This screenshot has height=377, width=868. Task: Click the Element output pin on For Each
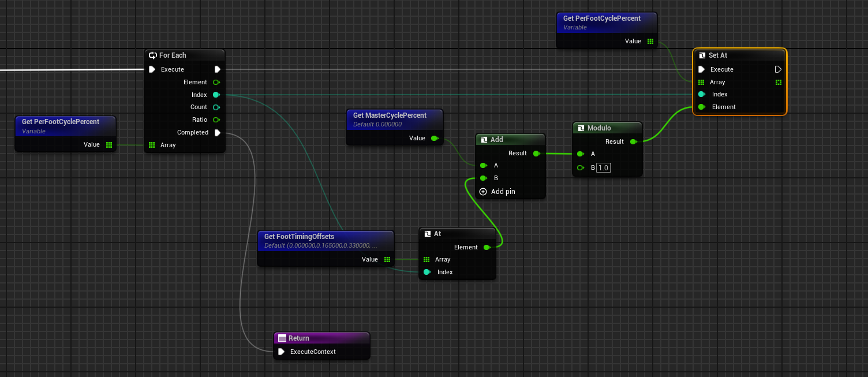pyautogui.click(x=216, y=82)
